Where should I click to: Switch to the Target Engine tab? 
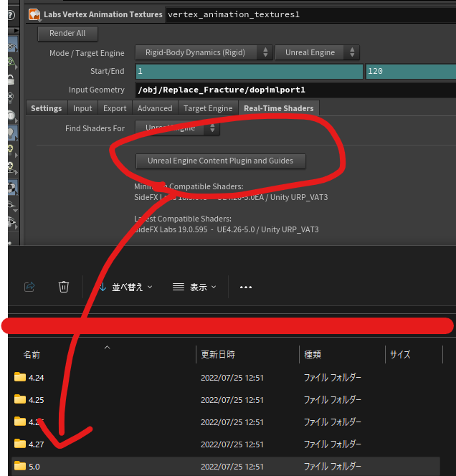(208, 108)
